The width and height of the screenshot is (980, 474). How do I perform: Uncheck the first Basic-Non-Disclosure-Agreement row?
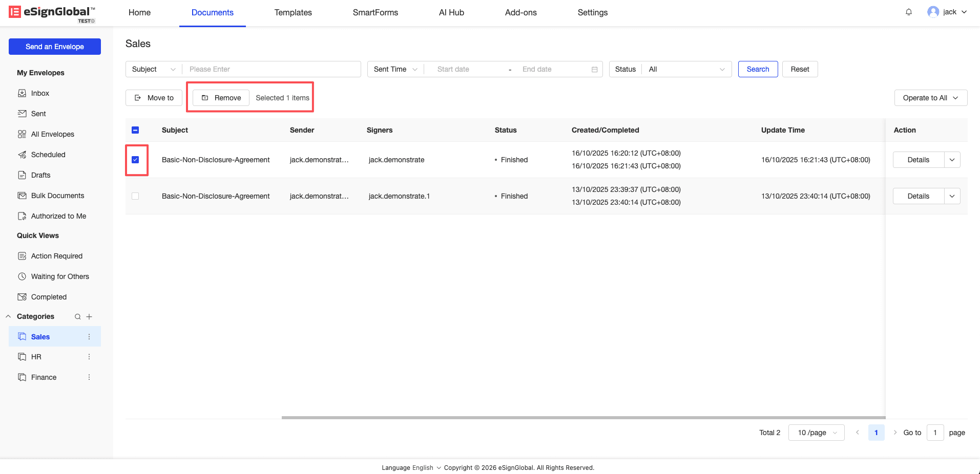tap(135, 160)
